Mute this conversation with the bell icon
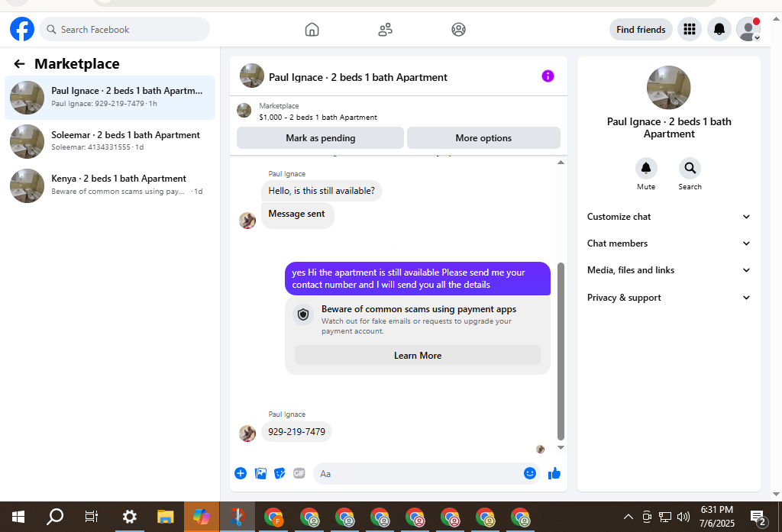This screenshot has height=532, width=782. 646,168
